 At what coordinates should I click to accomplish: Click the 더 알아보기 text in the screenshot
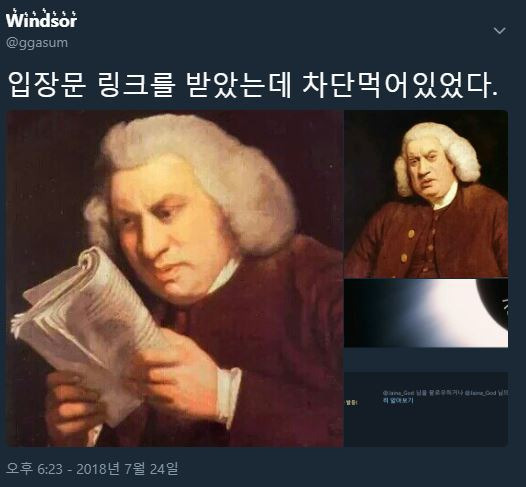click(398, 400)
